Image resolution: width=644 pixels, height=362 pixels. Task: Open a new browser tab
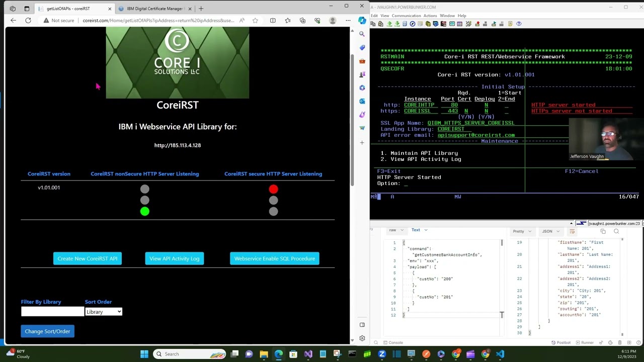point(201,9)
